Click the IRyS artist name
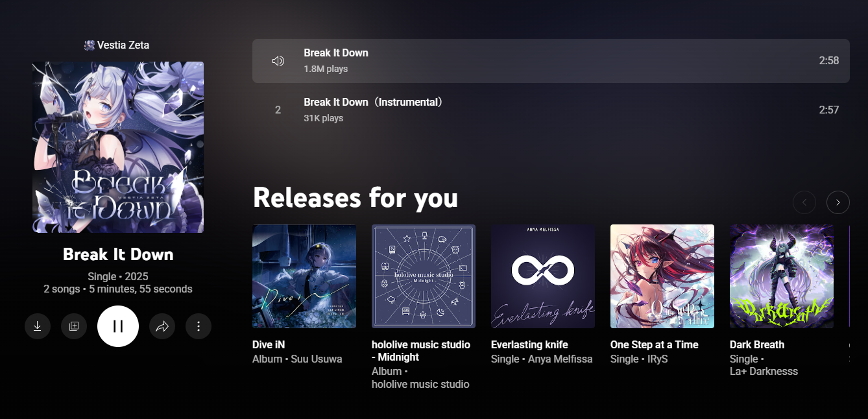Viewport: 868px width, 419px height. point(658,359)
